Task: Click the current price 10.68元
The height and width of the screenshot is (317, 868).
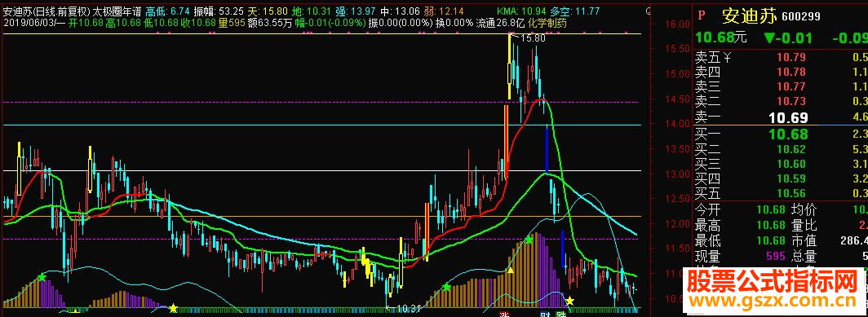Action: [x=721, y=38]
